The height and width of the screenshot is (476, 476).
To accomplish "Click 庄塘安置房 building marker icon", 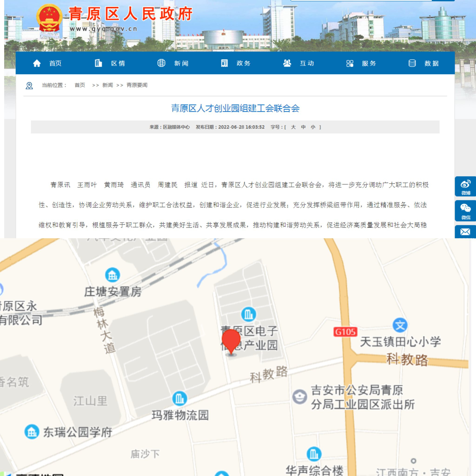I will [112, 275].
